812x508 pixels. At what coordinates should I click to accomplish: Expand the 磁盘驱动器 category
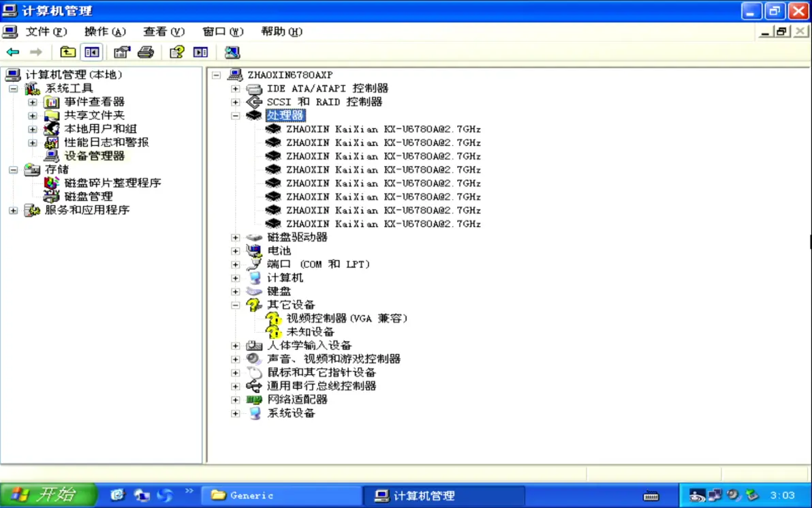pos(236,237)
